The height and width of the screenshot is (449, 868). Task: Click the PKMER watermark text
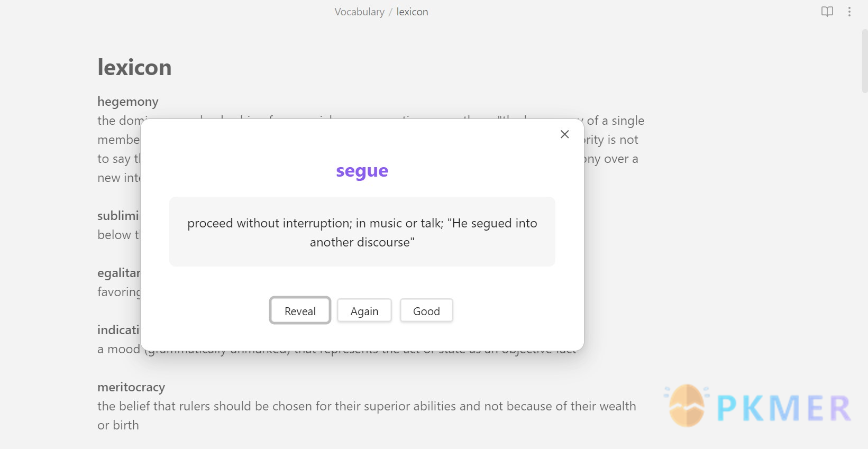pyautogui.click(x=783, y=408)
